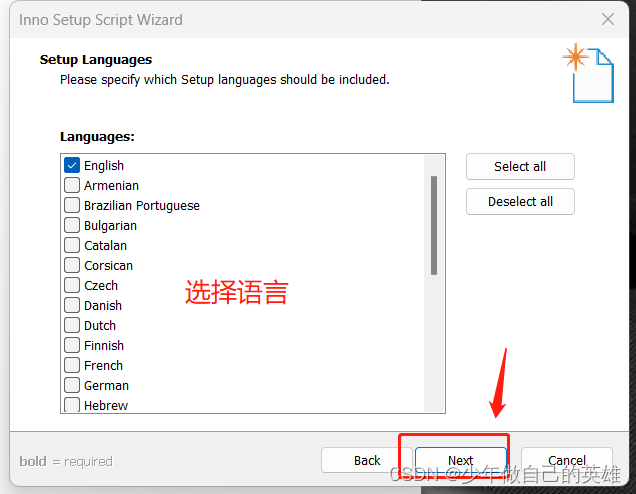Screen dimensions: 636x494
Task: Click the languages list scrollbar thumb
Action: 434,226
